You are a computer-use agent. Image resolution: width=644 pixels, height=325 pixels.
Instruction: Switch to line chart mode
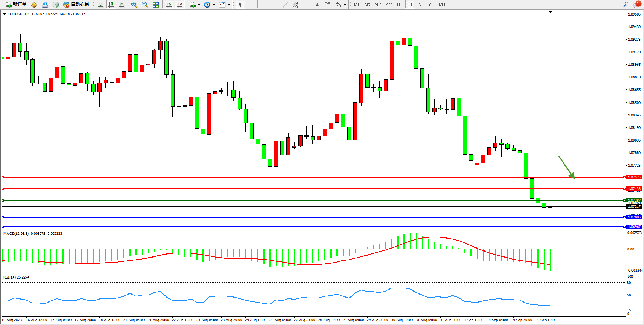click(x=122, y=5)
